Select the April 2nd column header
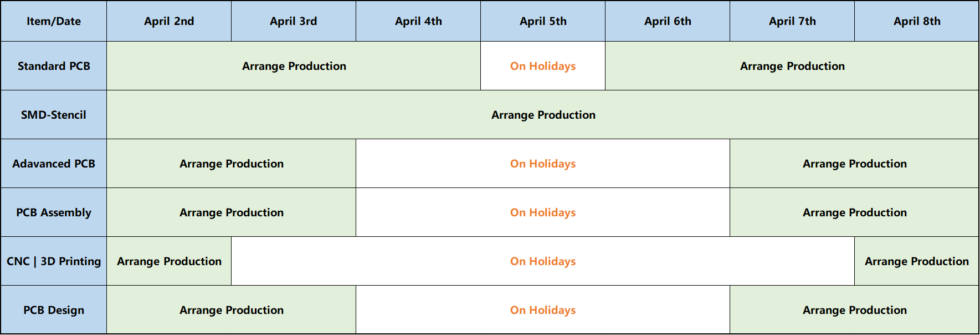 (169, 21)
